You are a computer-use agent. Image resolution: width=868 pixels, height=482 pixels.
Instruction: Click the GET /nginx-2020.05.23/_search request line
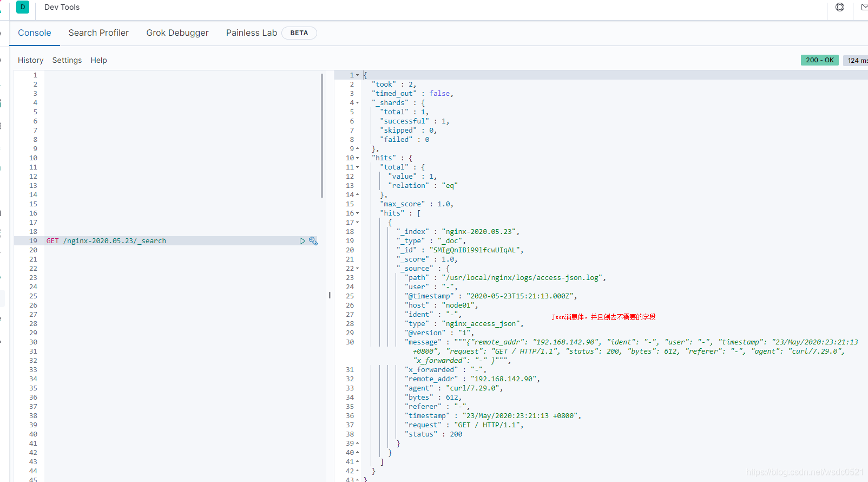point(106,241)
